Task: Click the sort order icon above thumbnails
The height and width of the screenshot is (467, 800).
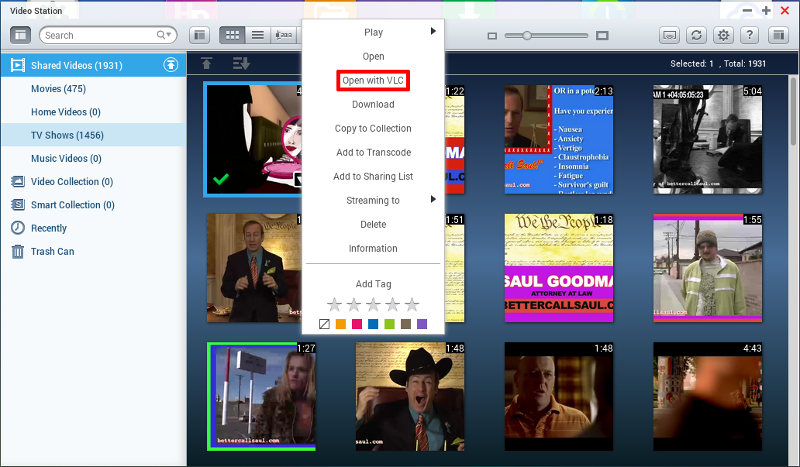Action: [x=241, y=64]
